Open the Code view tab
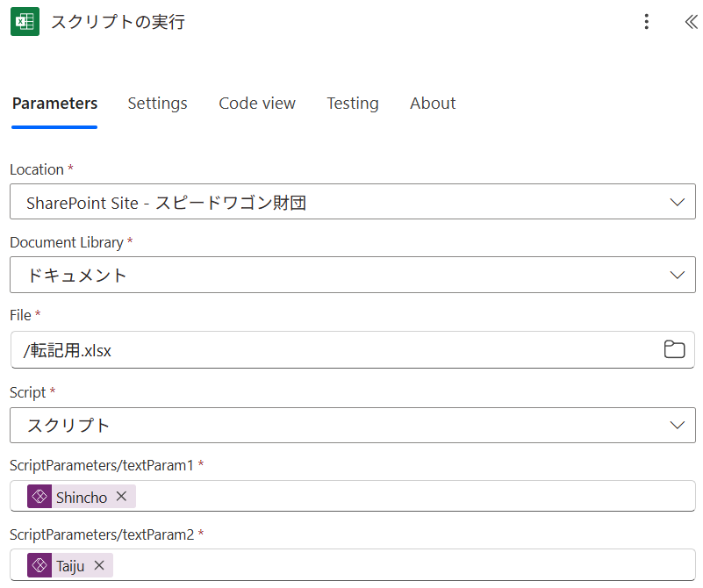The image size is (703, 588). [257, 104]
